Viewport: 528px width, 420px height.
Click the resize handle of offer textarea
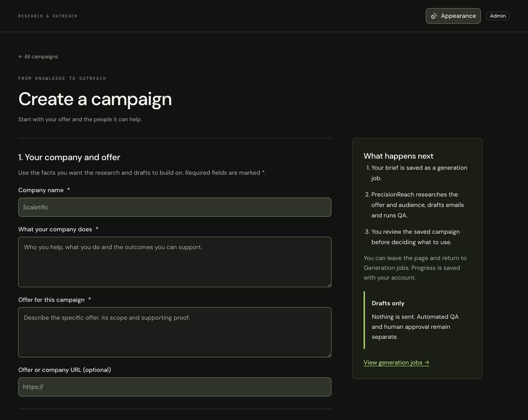[x=329, y=355]
